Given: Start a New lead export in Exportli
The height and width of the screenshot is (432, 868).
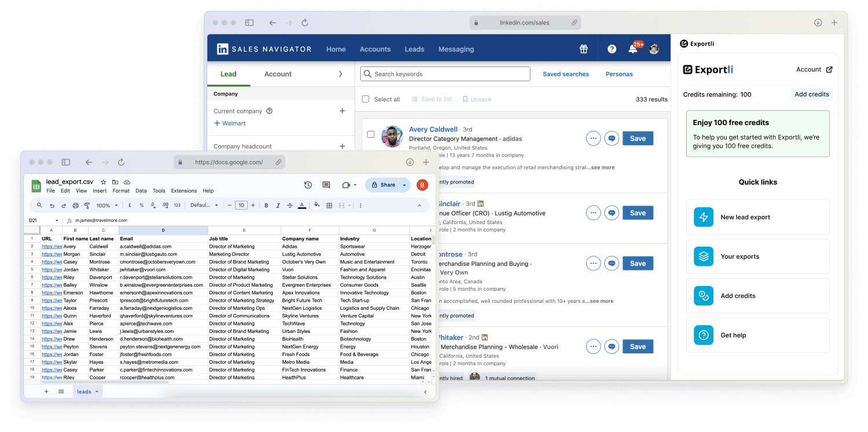Looking at the screenshot, I should tap(758, 217).
